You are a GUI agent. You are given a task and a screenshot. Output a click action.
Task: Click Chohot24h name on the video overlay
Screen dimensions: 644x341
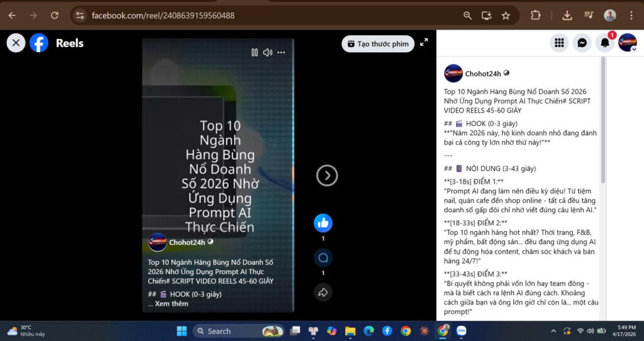point(187,242)
